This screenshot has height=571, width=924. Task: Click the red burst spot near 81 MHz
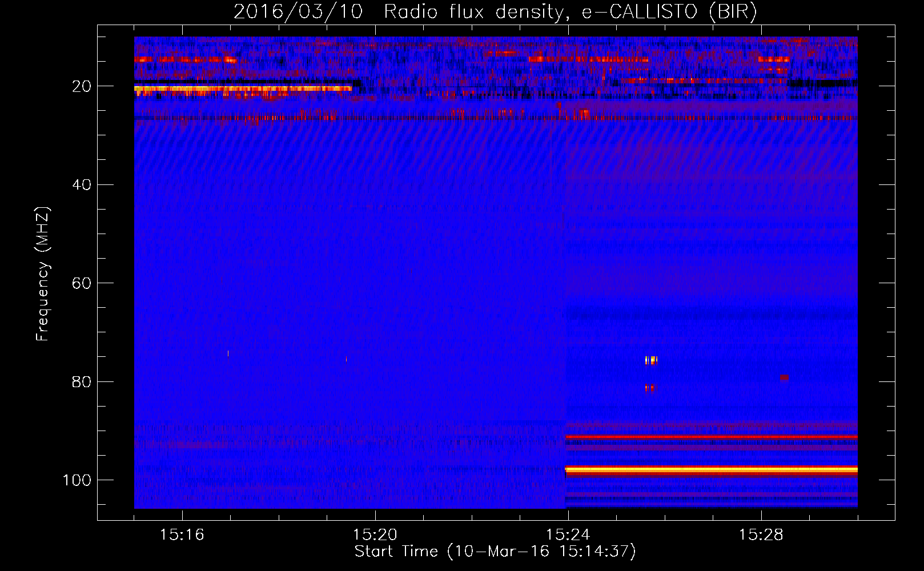(651, 388)
